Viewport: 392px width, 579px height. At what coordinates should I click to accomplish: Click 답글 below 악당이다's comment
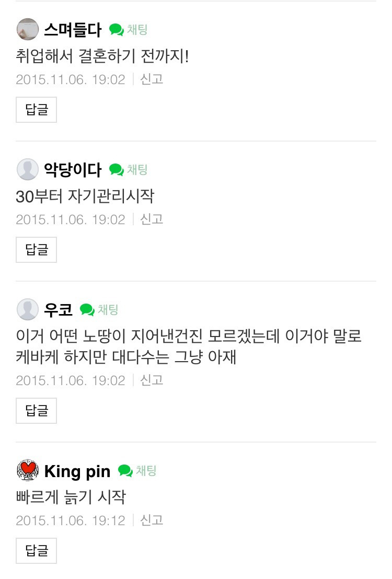(x=36, y=250)
